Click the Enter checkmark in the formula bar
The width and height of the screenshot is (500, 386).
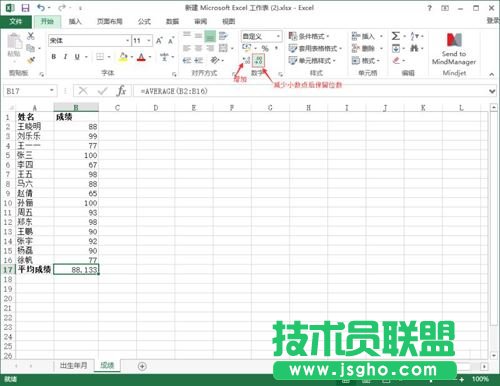coord(102,90)
